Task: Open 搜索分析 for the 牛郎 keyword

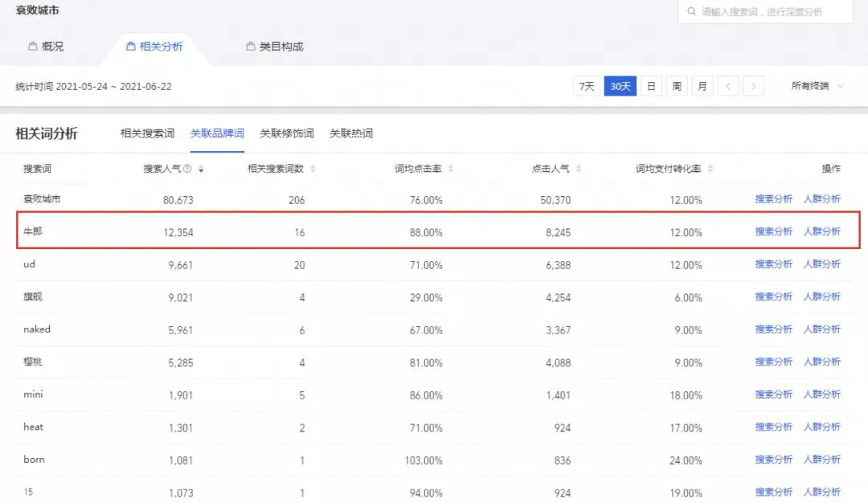Action: point(772,231)
